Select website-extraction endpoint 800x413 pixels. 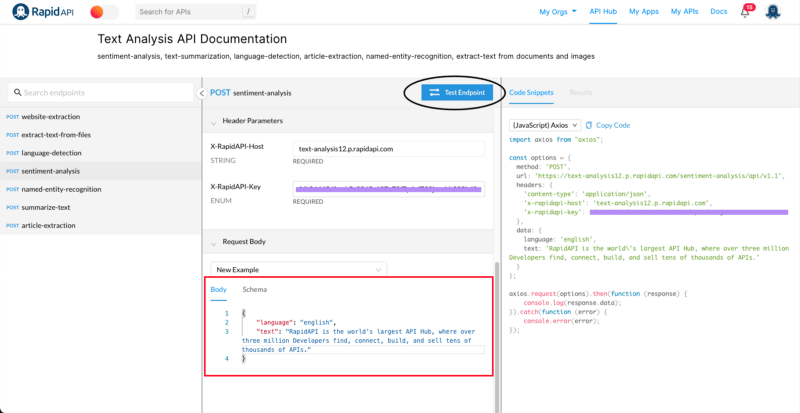point(101,116)
